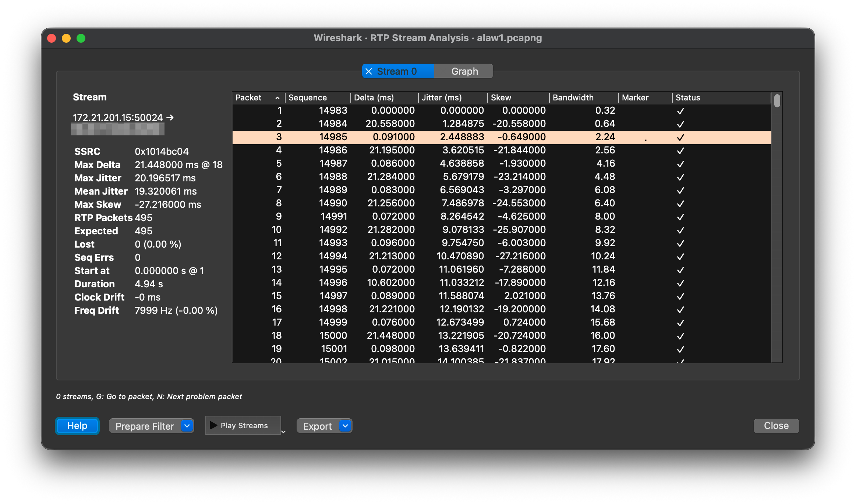Click status checkmark for packet 5
Image resolution: width=856 pixels, height=504 pixels.
pos(680,164)
